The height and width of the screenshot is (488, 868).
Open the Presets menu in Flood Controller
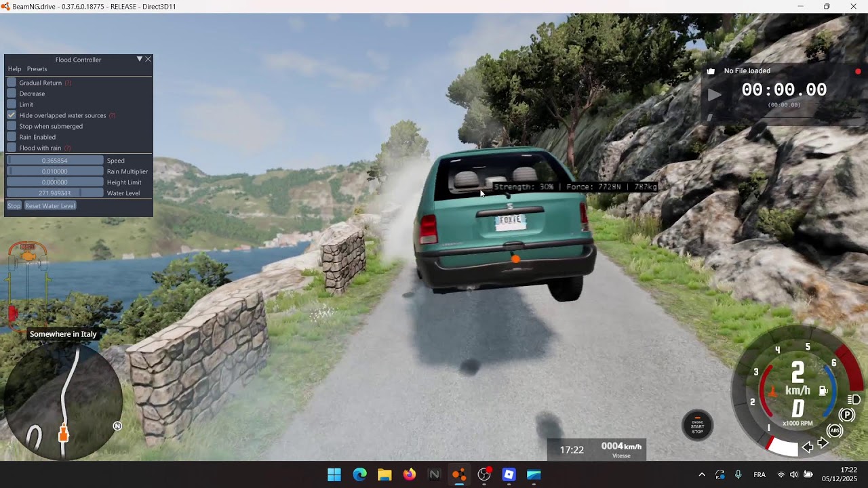pyautogui.click(x=37, y=69)
